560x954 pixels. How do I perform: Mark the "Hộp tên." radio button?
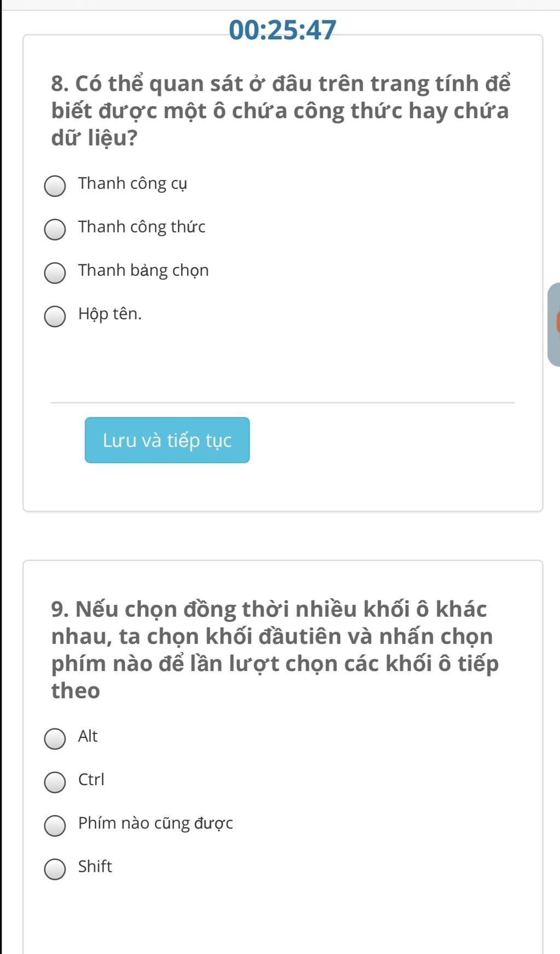pos(55,316)
